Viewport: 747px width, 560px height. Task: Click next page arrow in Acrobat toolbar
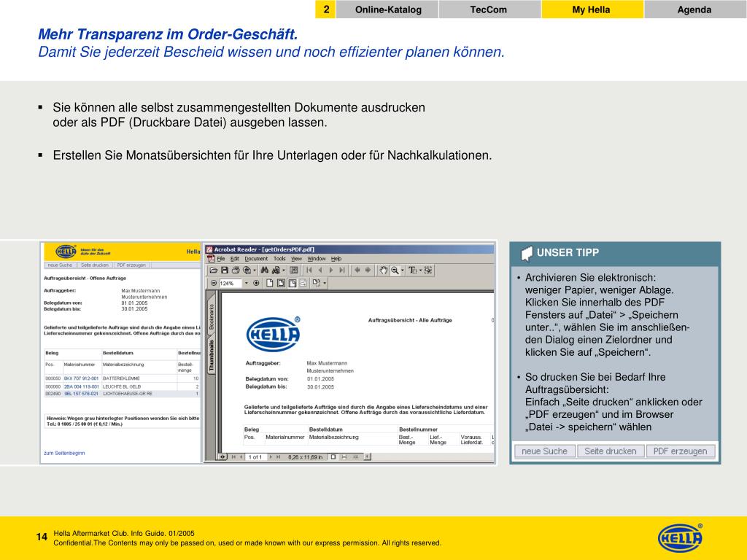click(331, 270)
